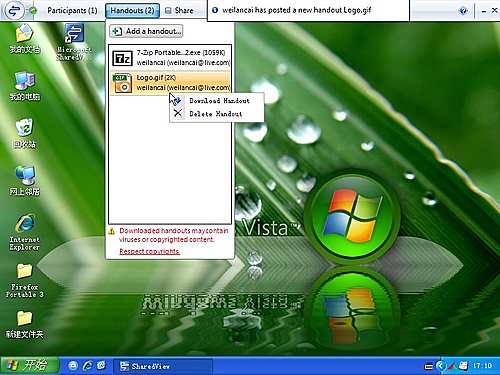Click the new handout notification message
The image size is (500, 375).
[296, 10]
